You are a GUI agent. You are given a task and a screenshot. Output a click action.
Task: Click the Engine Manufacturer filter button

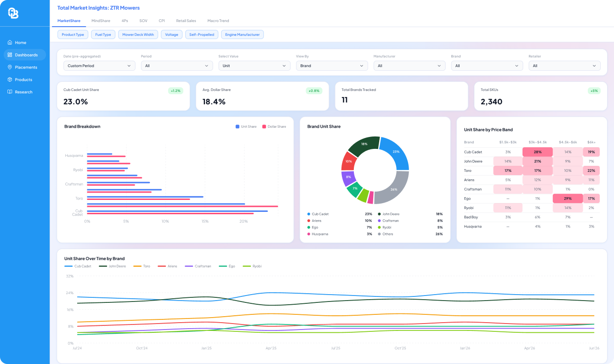243,34
